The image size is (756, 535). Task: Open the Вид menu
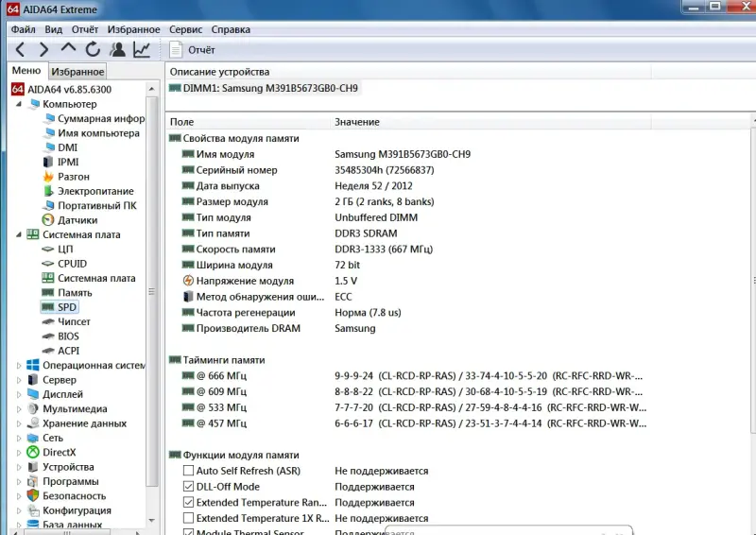click(x=54, y=29)
